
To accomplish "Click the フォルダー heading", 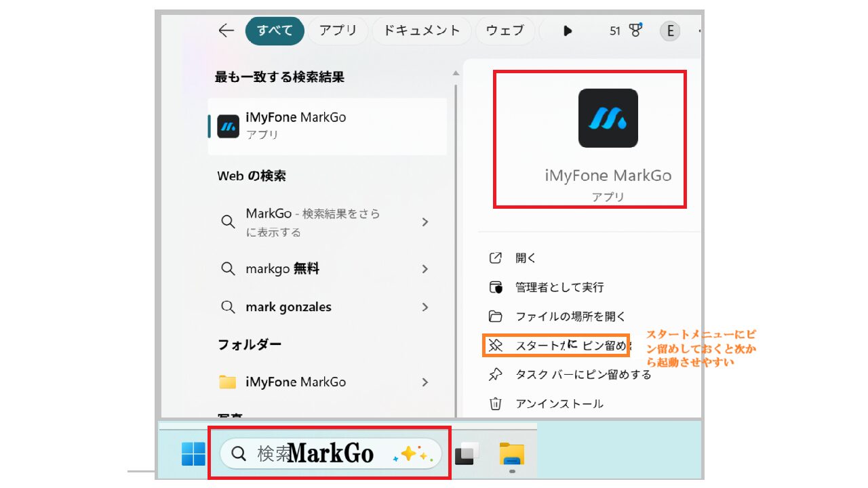I will pyautogui.click(x=250, y=344).
